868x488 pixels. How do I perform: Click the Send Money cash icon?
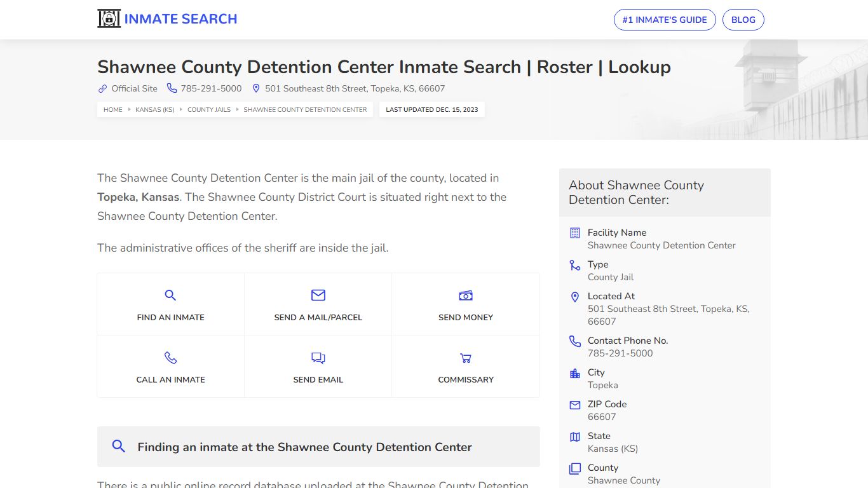(x=466, y=295)
